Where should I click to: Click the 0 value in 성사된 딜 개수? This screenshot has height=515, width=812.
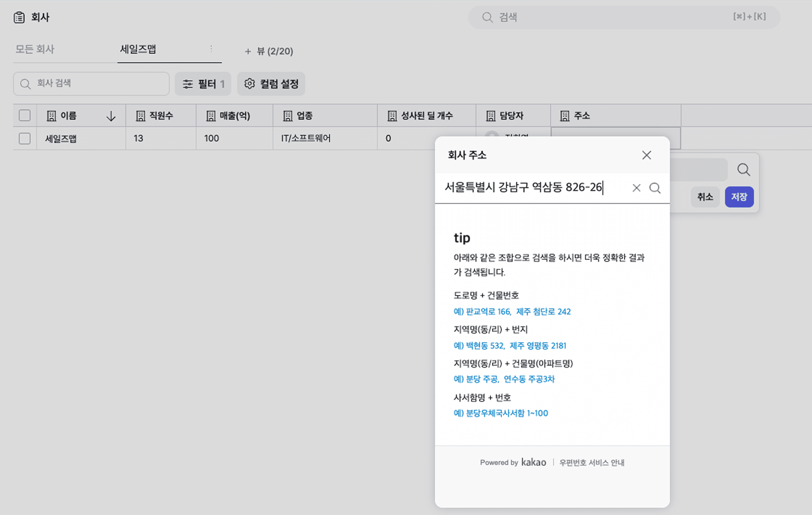pyautogui.click(x=388, y=138)
